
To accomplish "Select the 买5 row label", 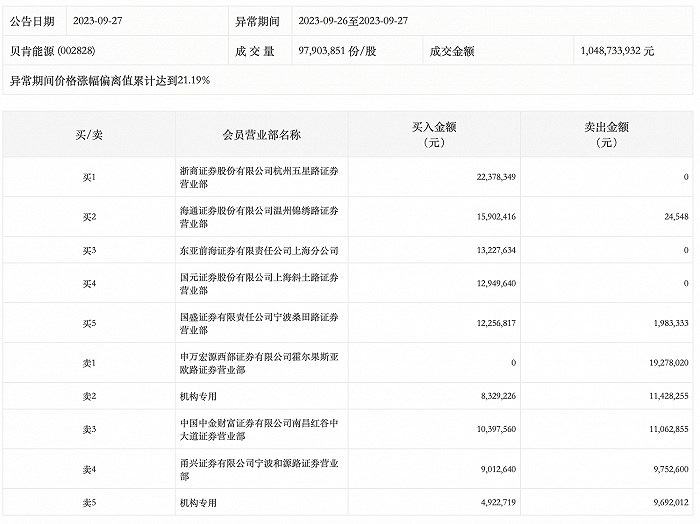I will [89, 324].
